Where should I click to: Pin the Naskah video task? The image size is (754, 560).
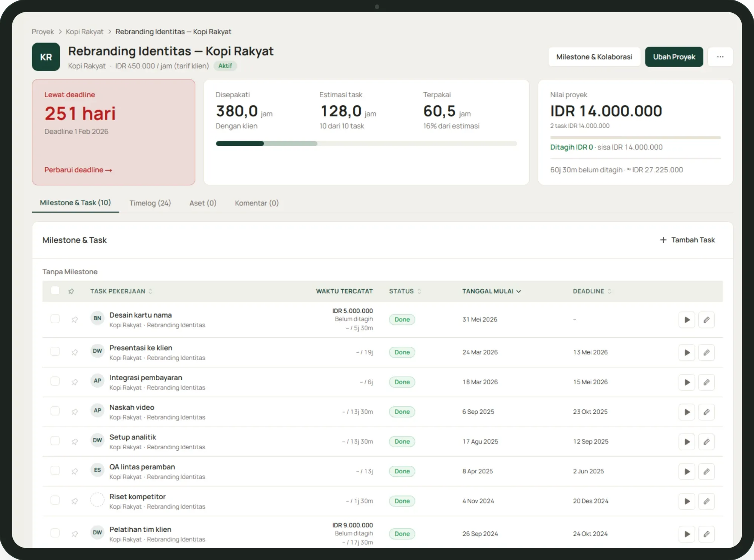[x=75, y=412]
